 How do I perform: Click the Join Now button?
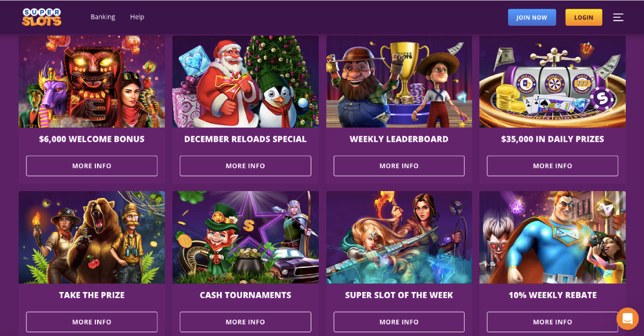click(532, 17)
